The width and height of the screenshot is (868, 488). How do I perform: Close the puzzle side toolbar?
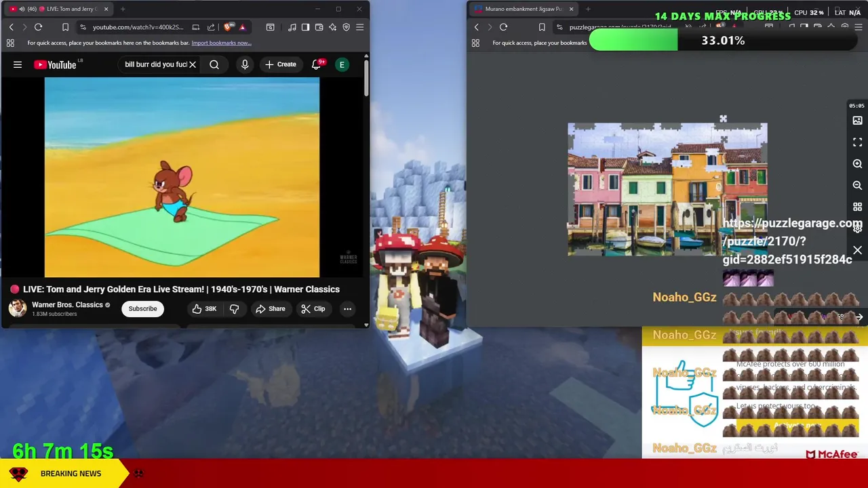click(x=857, y=251)
